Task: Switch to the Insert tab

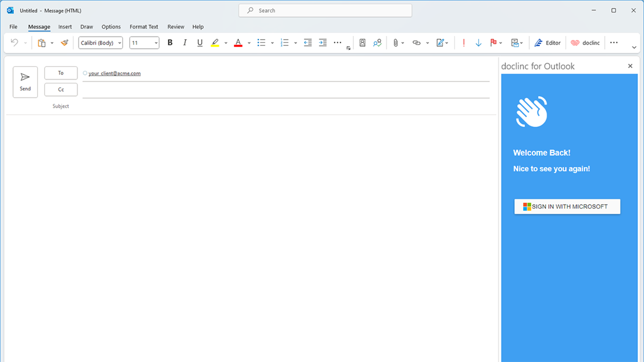Action: (x=65, y=27)
